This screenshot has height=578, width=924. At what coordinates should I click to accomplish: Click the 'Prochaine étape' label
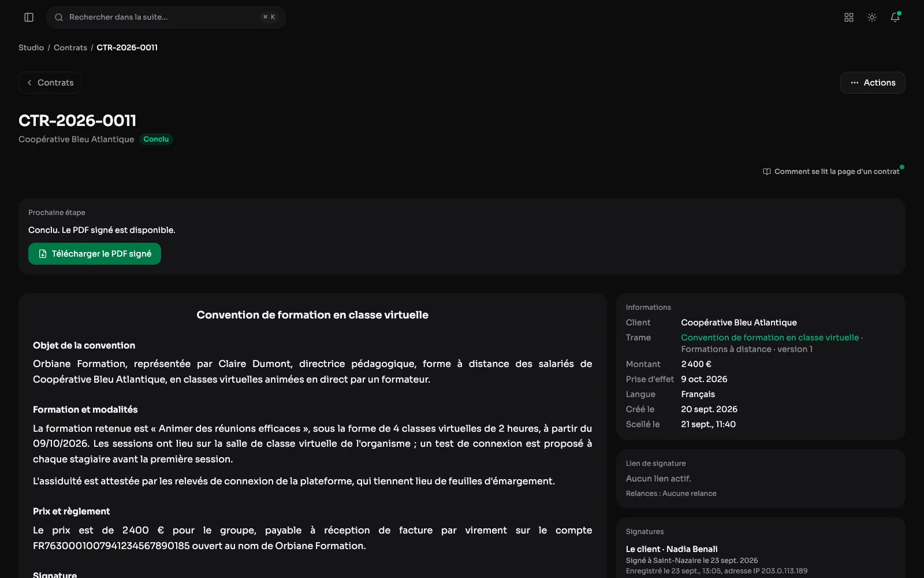[x=57, y=213]
